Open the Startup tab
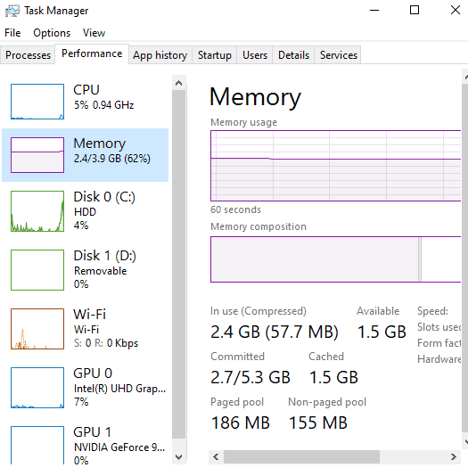 215,55
